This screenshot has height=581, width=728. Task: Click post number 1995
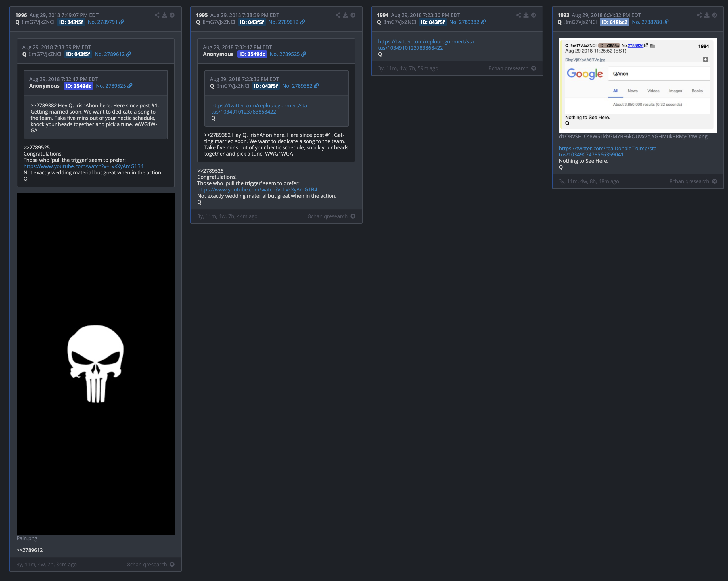202,15
